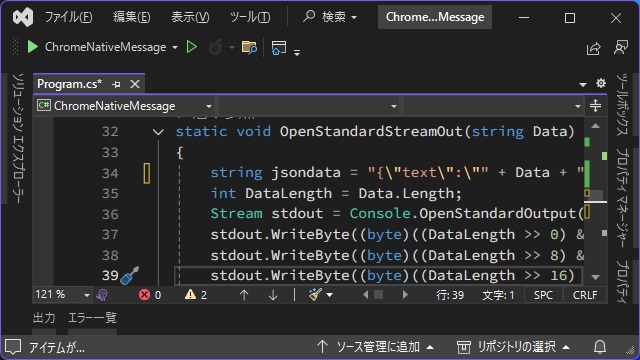Viewport: 640px width, 360px height.
Task: Click CRLF line ending indicator
Action: [x=585, y=295]
